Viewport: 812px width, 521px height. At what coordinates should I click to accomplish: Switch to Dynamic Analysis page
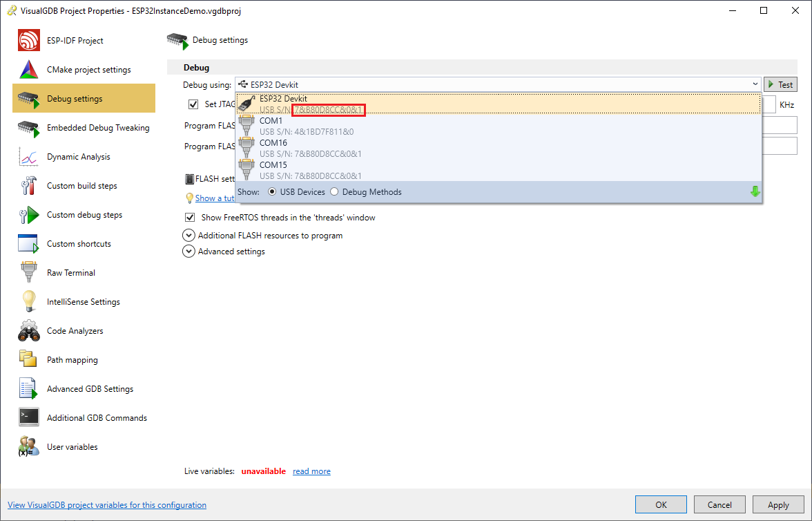coord(84,157)
